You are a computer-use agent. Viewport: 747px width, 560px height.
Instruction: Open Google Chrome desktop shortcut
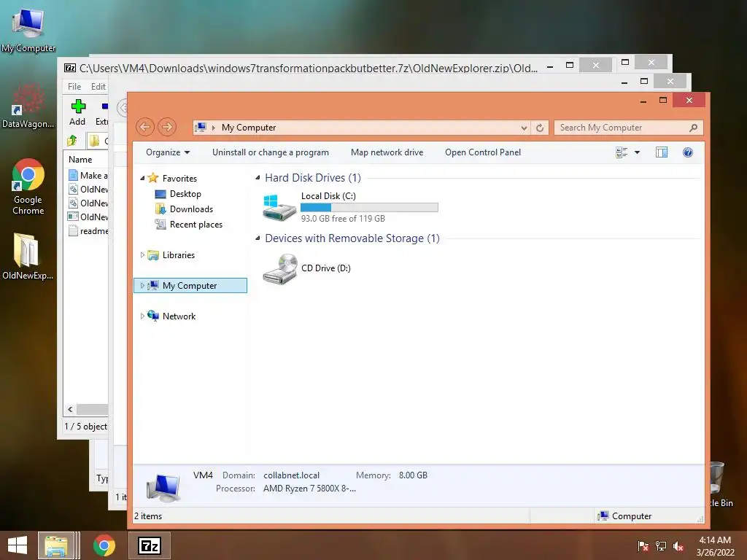28,187
